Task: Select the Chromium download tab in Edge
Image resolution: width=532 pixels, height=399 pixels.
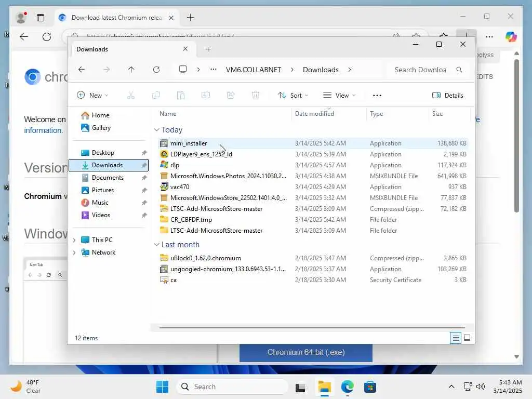Action: pos(117,18)
